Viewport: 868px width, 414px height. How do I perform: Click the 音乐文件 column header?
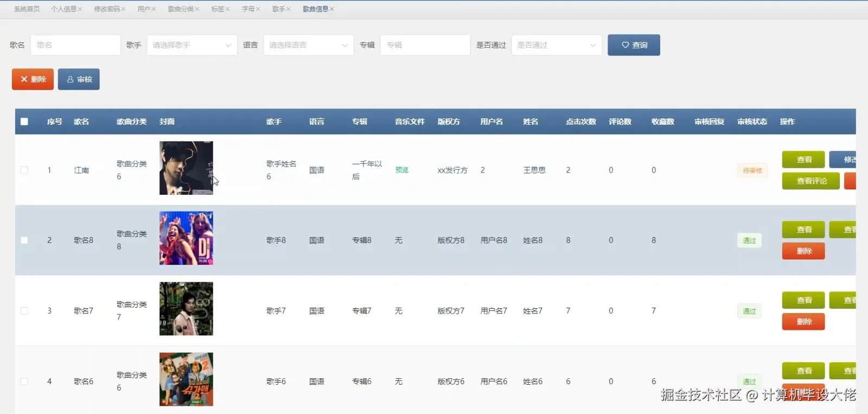(410, 122)
